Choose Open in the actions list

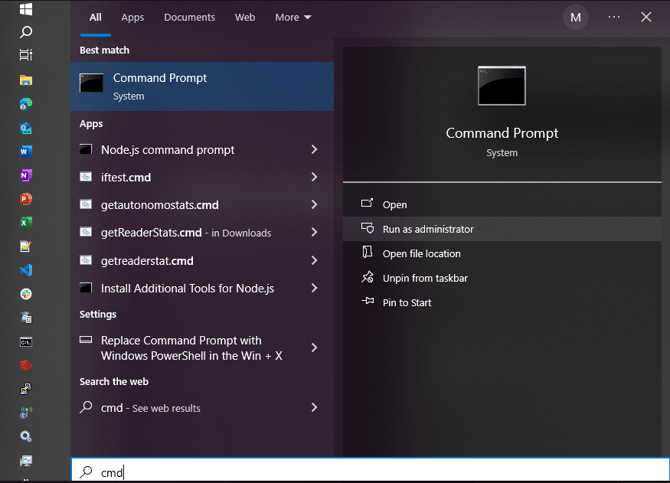click(502, 204)
